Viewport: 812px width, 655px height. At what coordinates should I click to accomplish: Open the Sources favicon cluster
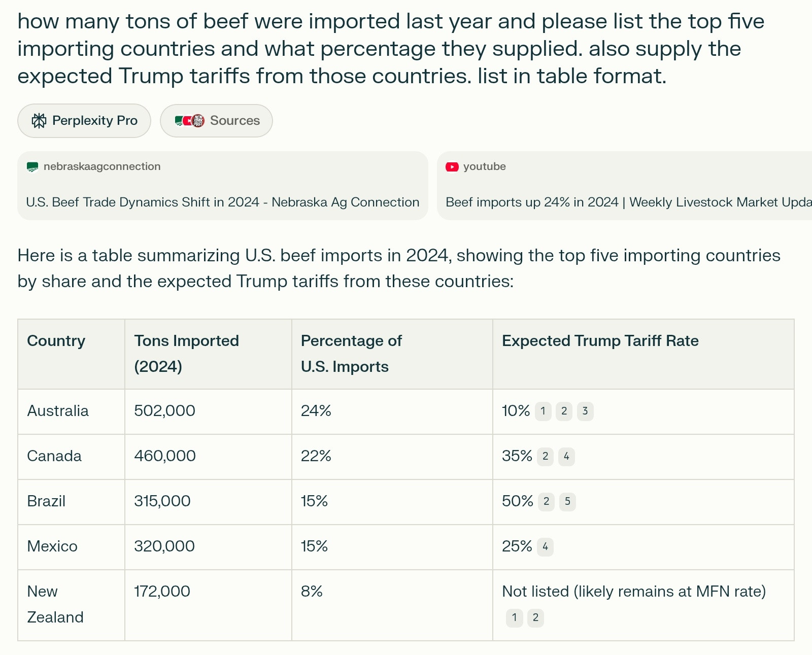(x=189, y=121)
